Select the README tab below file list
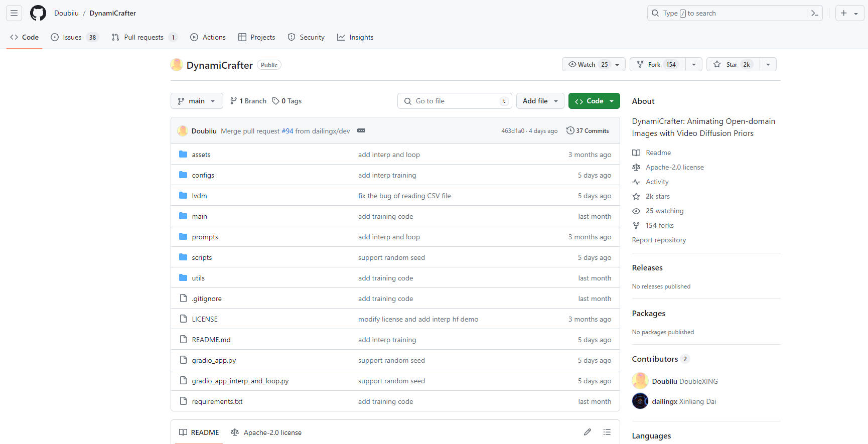Screen dimensions: 868x444 [199, 432]
